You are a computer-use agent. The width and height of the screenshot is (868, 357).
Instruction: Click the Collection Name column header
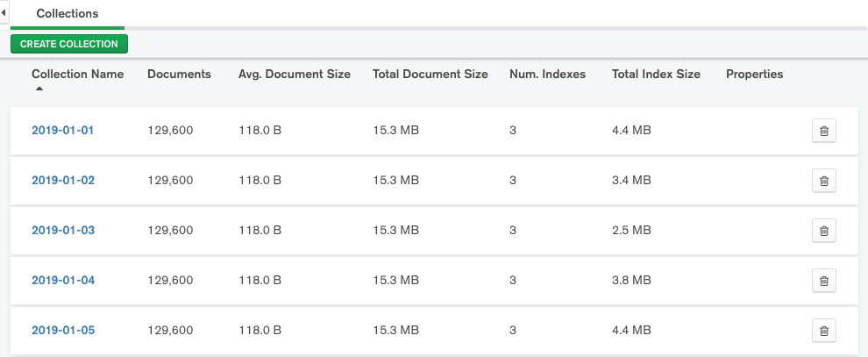pyautogui.click(x=77, y=75)
